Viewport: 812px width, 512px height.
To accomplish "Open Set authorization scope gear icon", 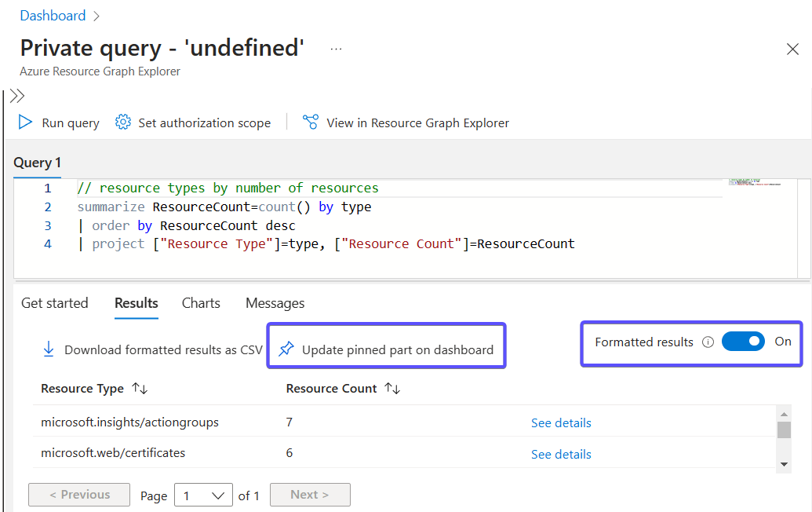I will (122, 123).
